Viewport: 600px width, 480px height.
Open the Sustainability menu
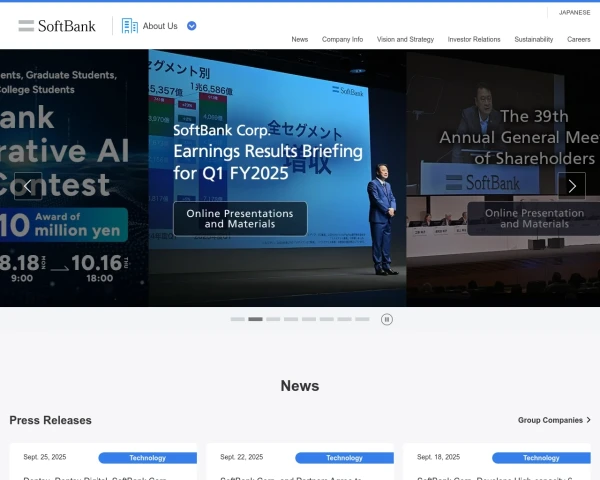[534, 39]
